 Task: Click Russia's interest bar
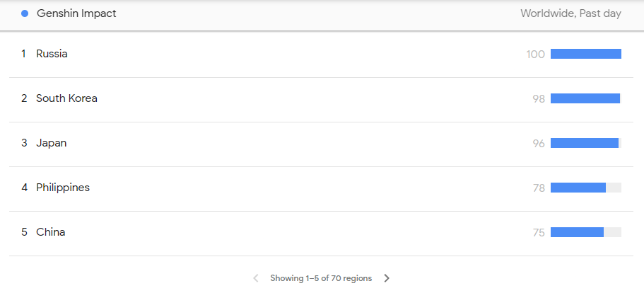585,54
